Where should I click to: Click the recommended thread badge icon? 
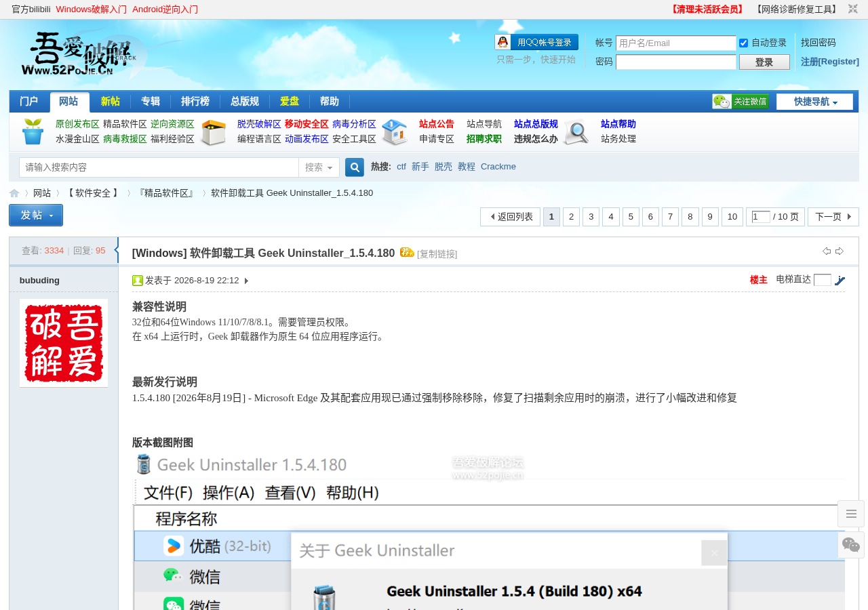point(407,252)
